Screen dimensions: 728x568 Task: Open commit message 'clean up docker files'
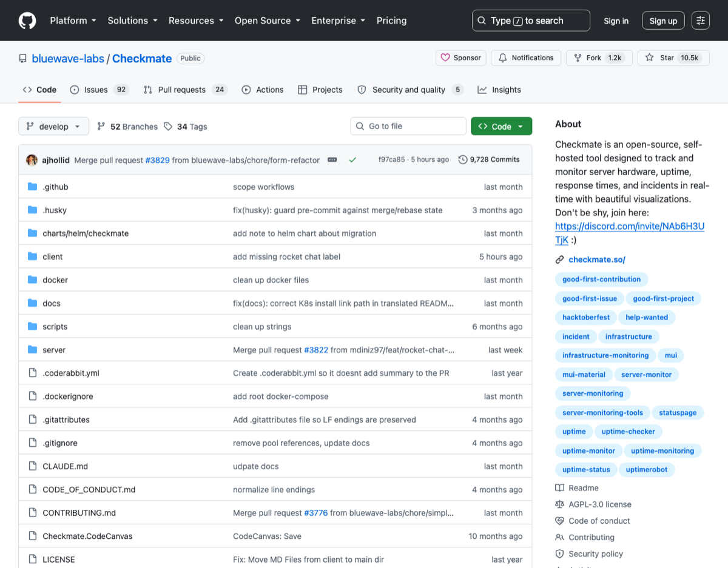(271, 280)
